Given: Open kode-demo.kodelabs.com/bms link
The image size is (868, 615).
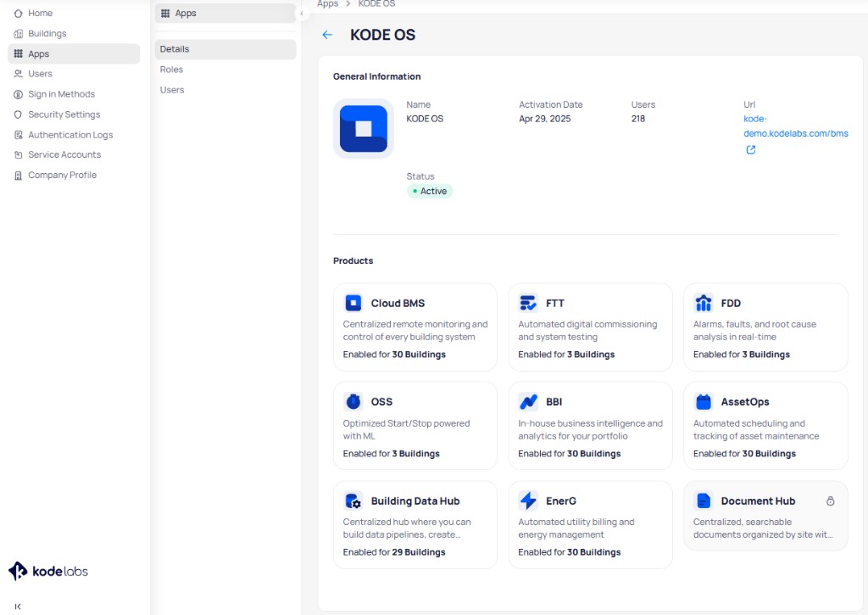Looking at the screenshot, I should [x=795, y=126].
